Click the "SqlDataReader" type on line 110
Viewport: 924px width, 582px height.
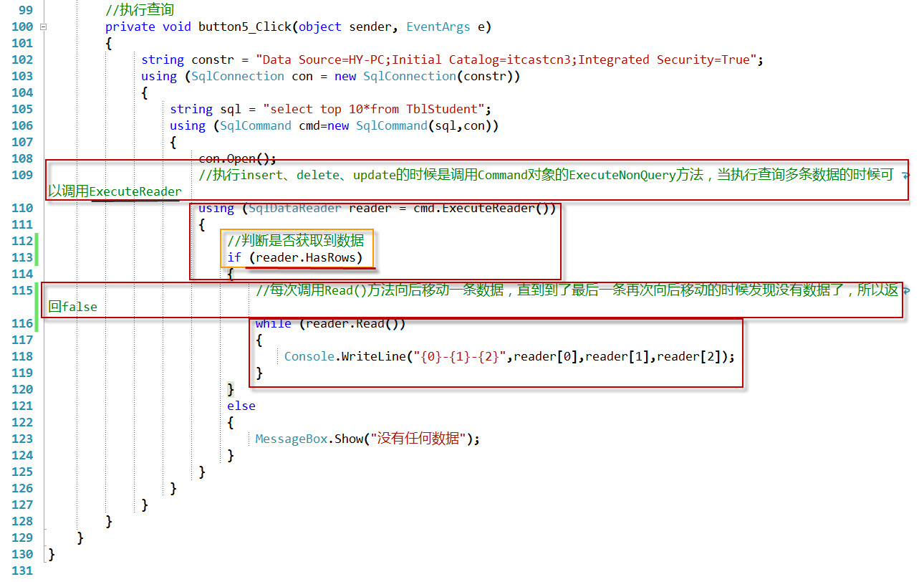tap(295, 208)
